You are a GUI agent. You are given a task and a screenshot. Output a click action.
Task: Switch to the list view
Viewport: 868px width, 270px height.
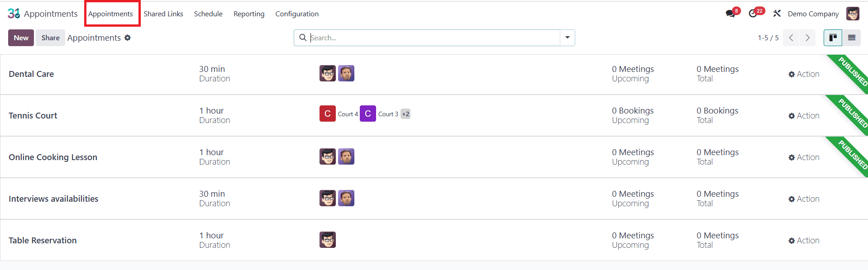852,38
